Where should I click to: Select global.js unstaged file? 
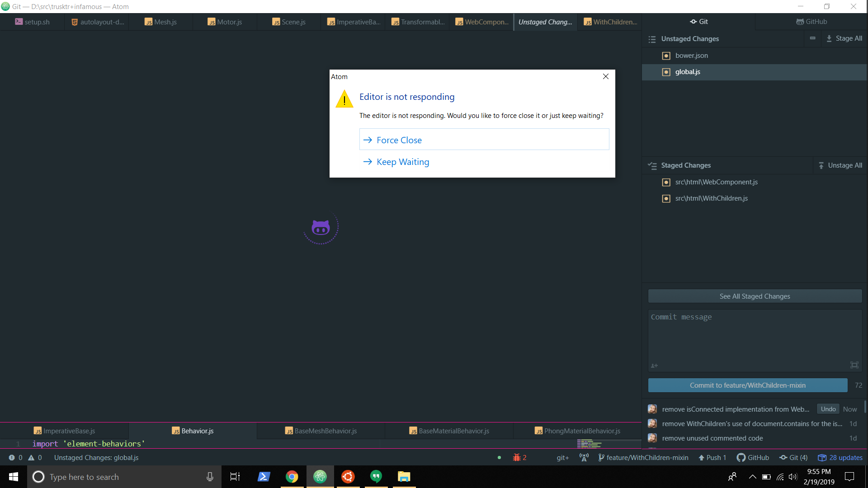point(688,72)
